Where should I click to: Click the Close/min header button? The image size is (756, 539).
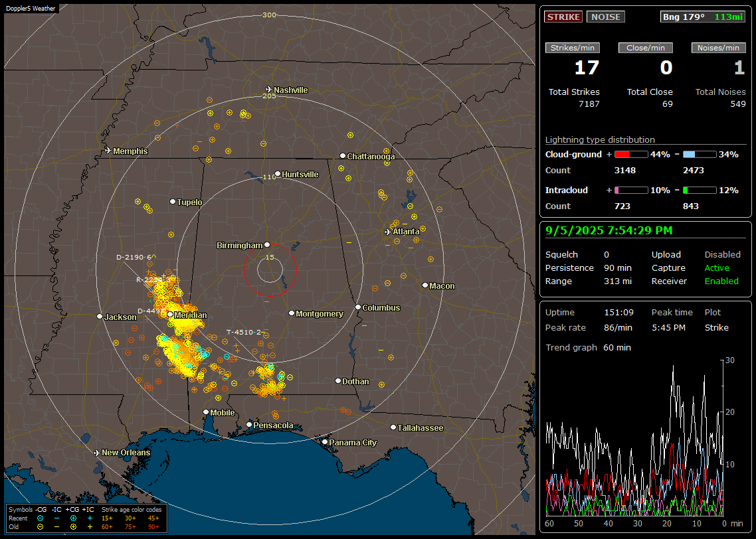pyautogui.click(x=646, y=48)
